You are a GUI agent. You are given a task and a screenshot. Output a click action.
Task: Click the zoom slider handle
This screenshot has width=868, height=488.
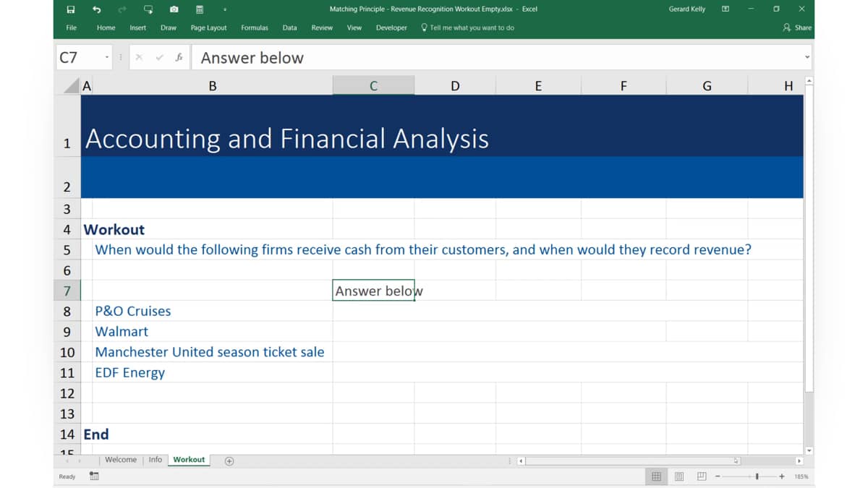pos(757,476)
